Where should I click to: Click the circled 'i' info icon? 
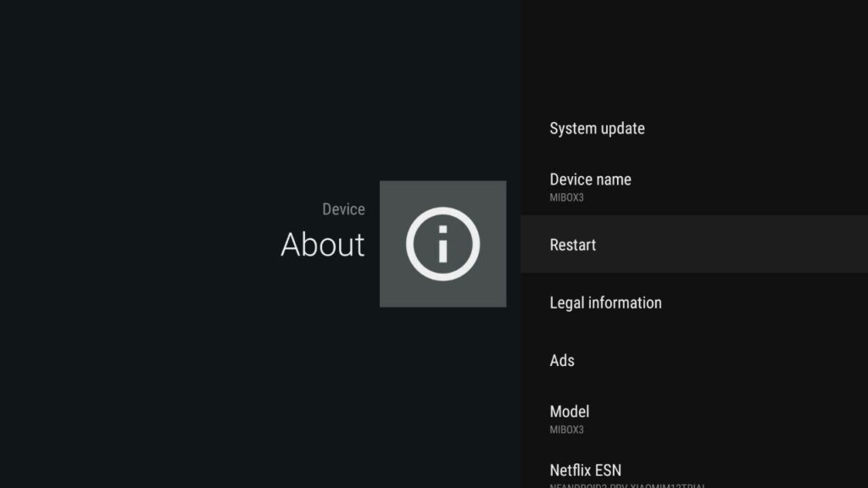coord(442,244)
